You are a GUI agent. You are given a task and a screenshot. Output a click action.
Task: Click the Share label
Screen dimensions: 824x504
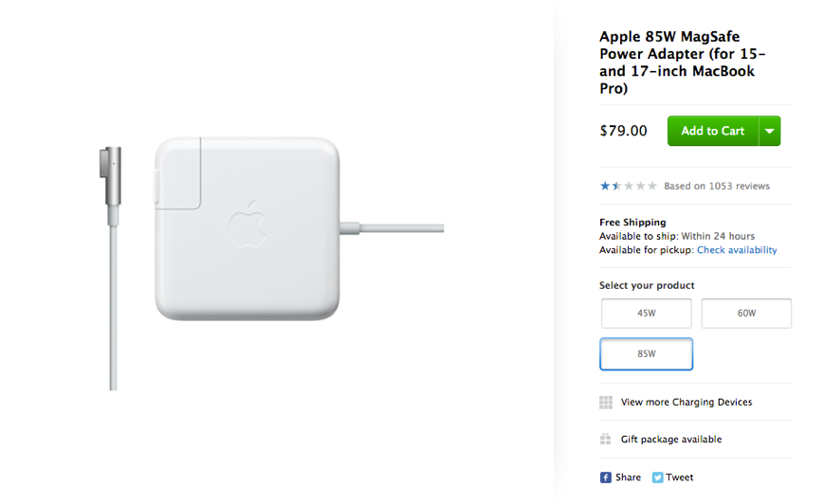628,477
